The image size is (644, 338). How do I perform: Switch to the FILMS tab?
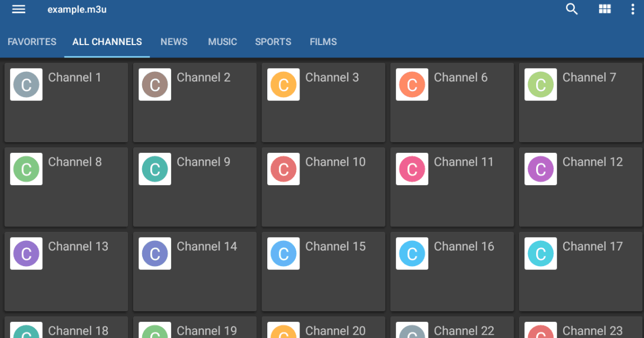(x=323, y=42)
